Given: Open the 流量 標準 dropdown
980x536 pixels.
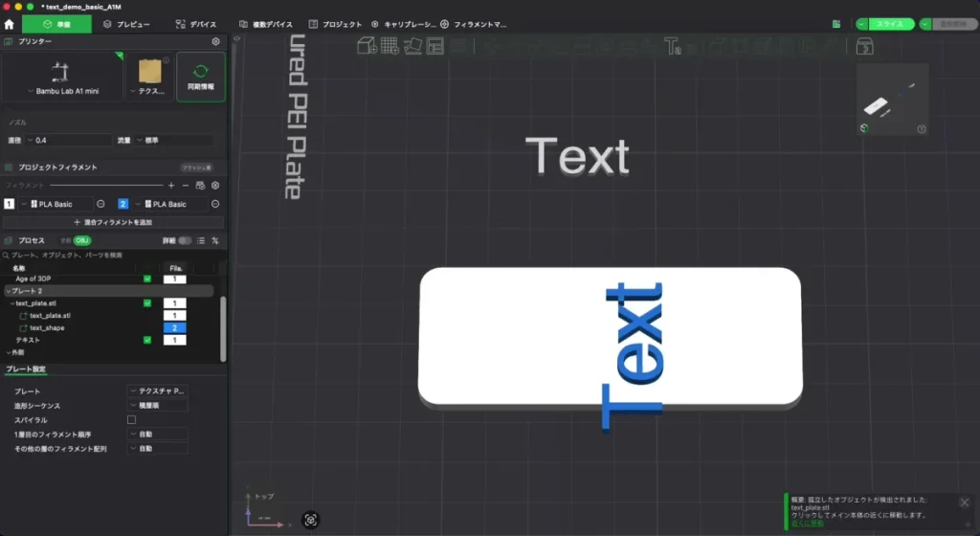Looking at the screenshot, I should (174, 141).
